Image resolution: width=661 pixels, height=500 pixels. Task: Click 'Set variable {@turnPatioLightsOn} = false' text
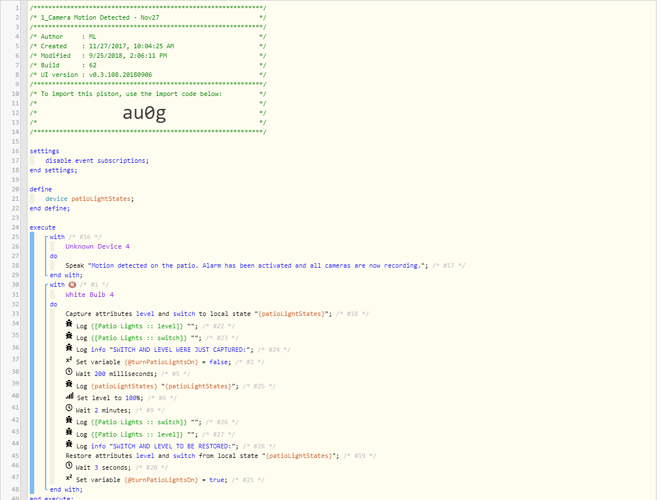(x=153, y=362)
